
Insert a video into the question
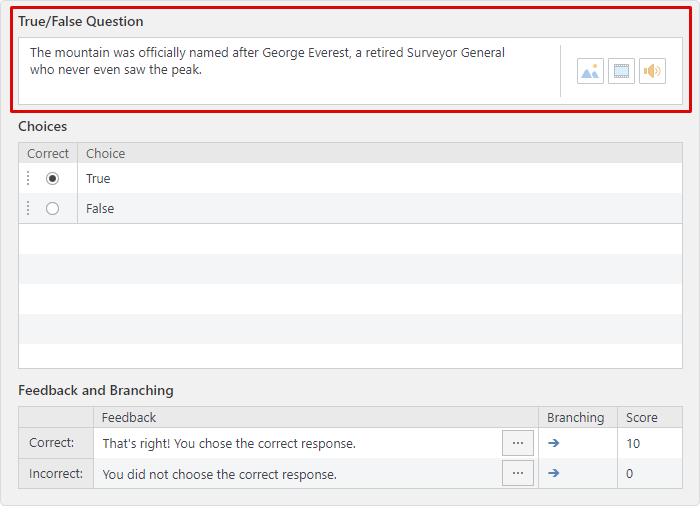621,71
